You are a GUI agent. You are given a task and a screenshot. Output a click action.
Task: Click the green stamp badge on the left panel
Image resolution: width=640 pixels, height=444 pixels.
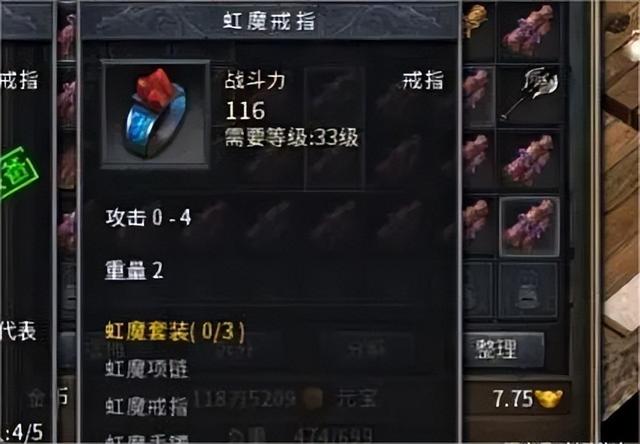[x=18, y=173]
